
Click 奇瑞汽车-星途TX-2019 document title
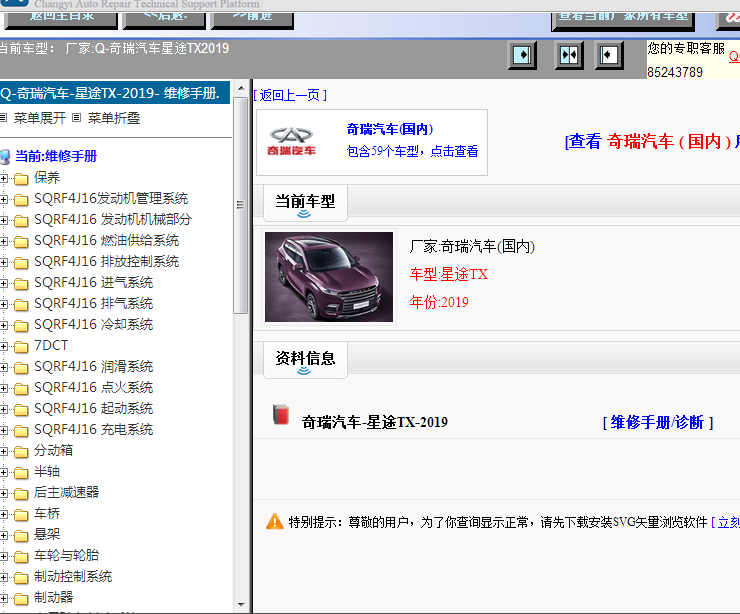point(375,422)
